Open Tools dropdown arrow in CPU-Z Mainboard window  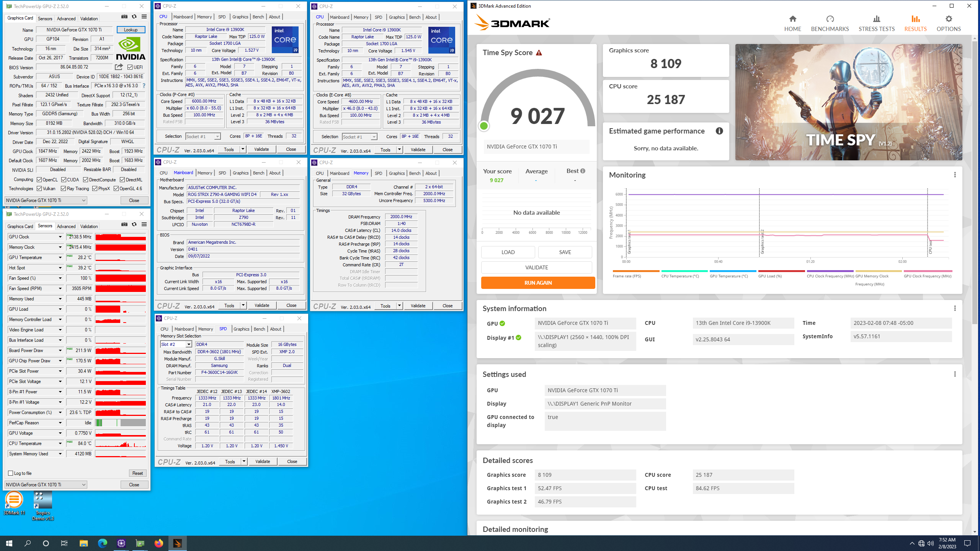(x=243, y=305)
